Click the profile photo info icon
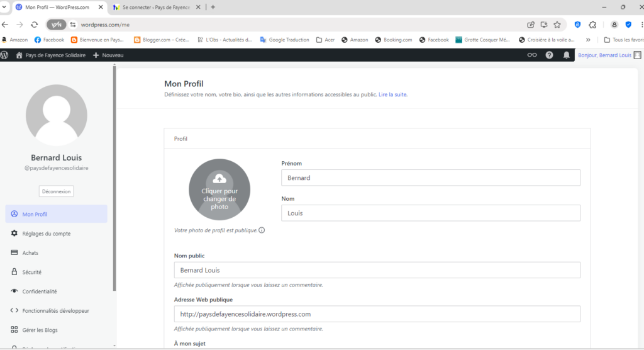 coord(262,230)
